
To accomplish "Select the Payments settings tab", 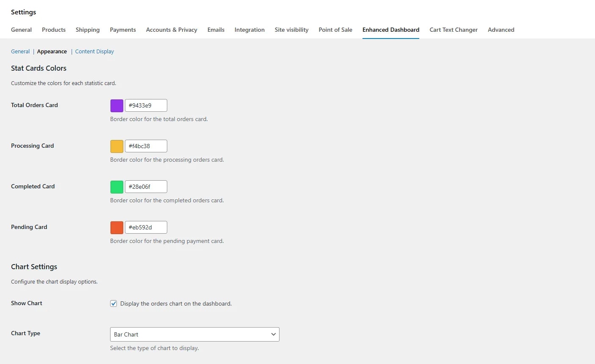I will point(122,30).
